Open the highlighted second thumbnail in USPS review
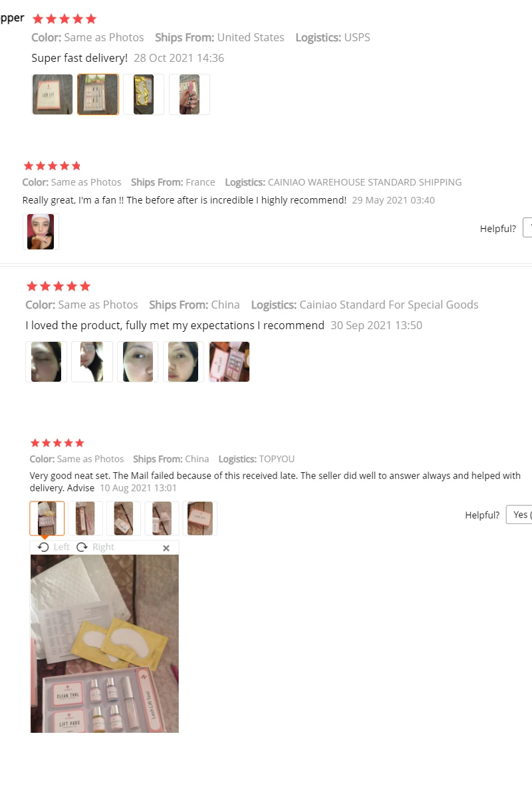 (98, 94)
